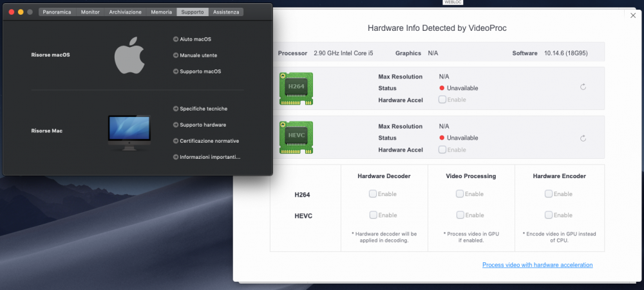Switch to the Assistenza tab

click(226, 12)
